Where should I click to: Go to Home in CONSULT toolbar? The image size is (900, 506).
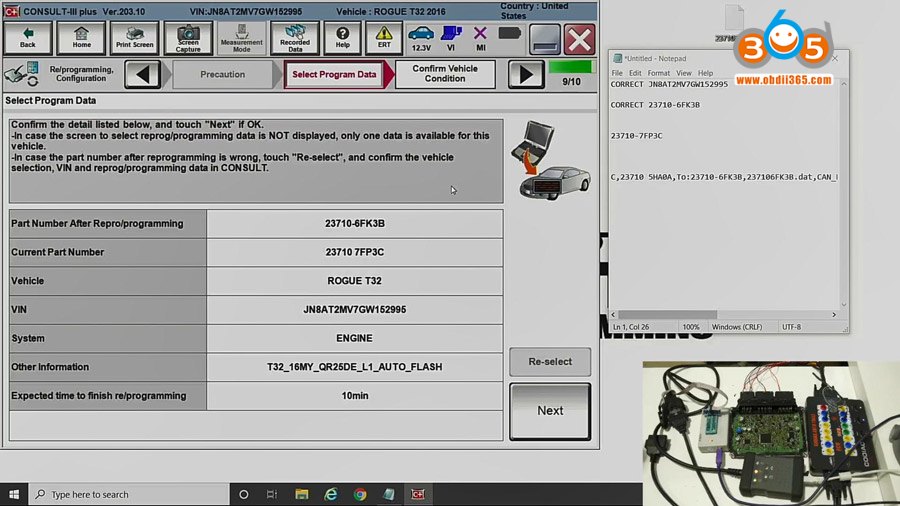coord(81,38)
